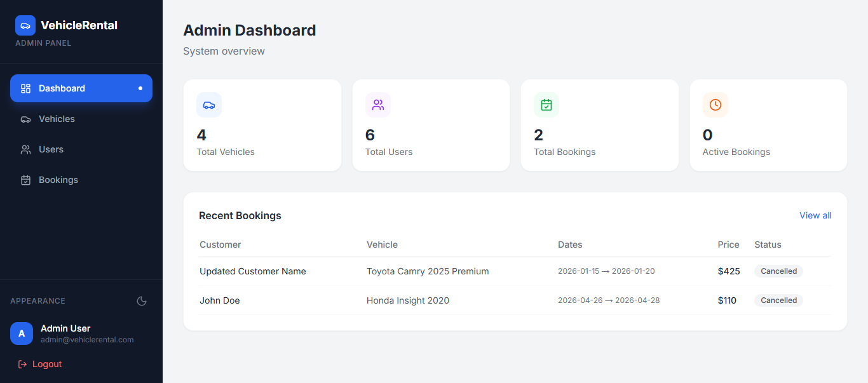The height and width of the screenshot is (383, 868).
Task: Select the Active Bookings label
Action: (x=736, y=152)
